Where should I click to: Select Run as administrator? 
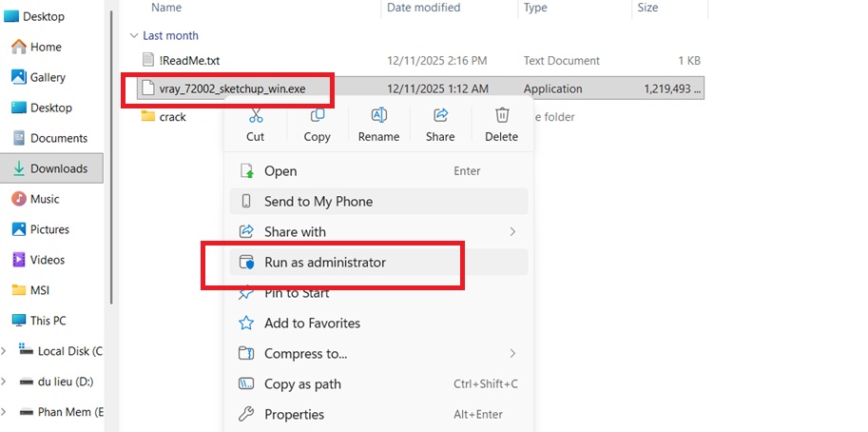click(324, 262)
